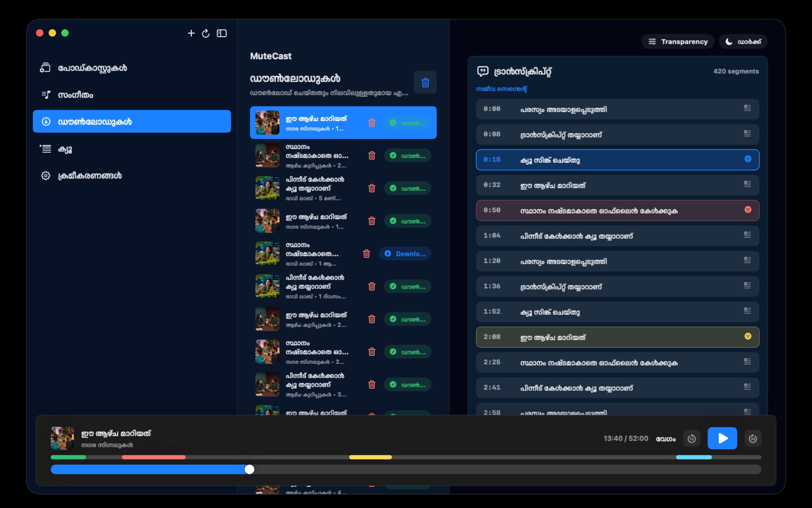Delete ഭാവി ലാബ് 1 ദിവസം episode
812x508 pixels.
(371, 286)
